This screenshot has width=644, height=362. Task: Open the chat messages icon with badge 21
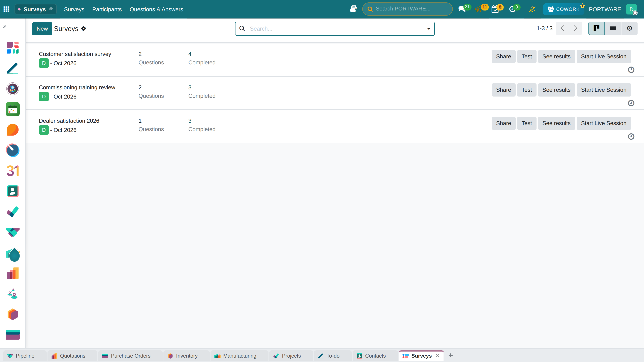click(462, 9)
